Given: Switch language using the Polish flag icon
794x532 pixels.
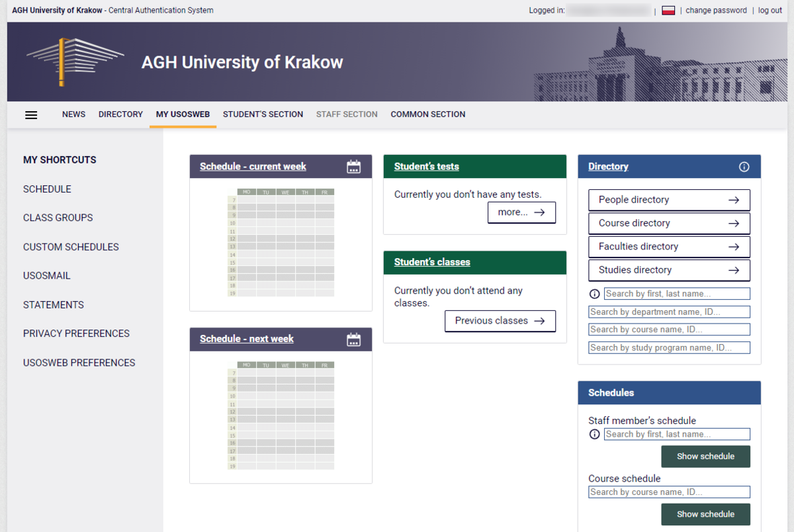Looking at the screenshot, I should [668, 11].
